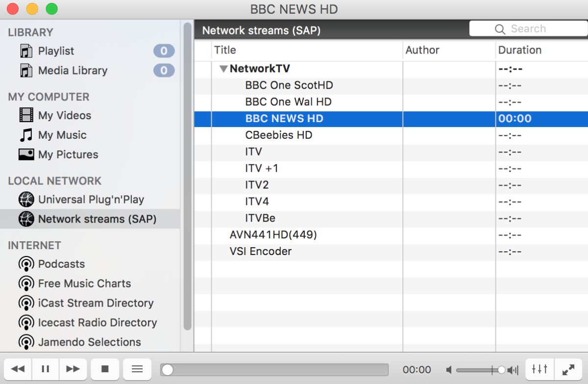Sort the list by Author column

(x=422, y=50)
